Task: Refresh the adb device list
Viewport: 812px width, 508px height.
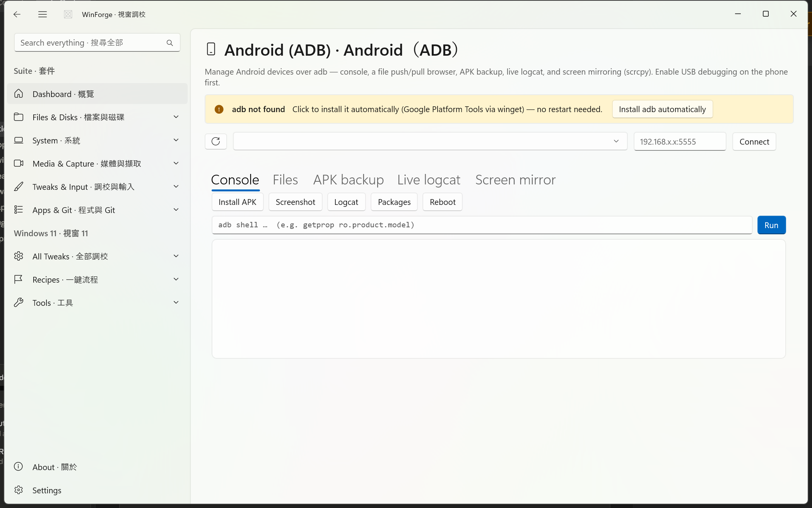Action: (x=216, y=141)
